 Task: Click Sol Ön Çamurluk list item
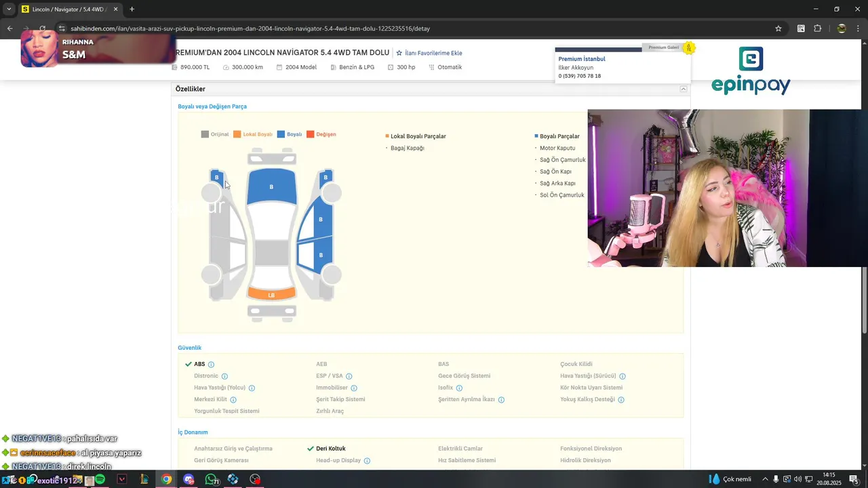pos(562,195)
